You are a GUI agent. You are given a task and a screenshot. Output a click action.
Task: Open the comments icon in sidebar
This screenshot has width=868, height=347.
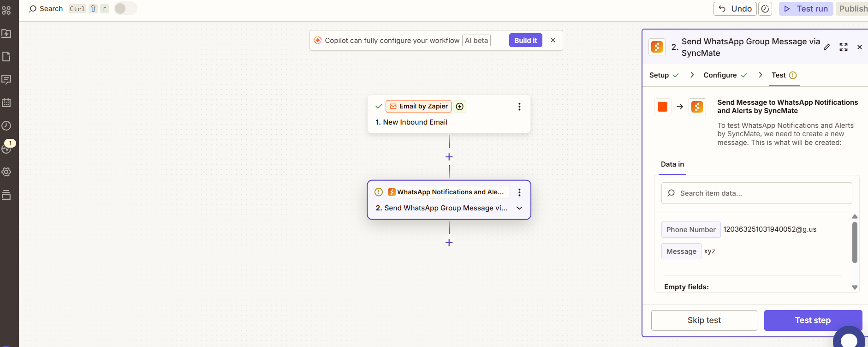pos(6,79)
